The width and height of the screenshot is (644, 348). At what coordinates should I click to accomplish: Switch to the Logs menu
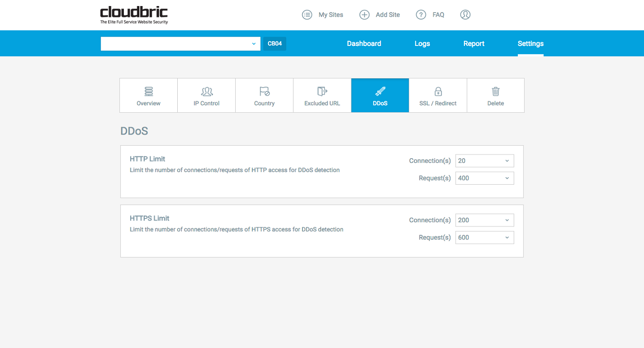click(422, 44)
